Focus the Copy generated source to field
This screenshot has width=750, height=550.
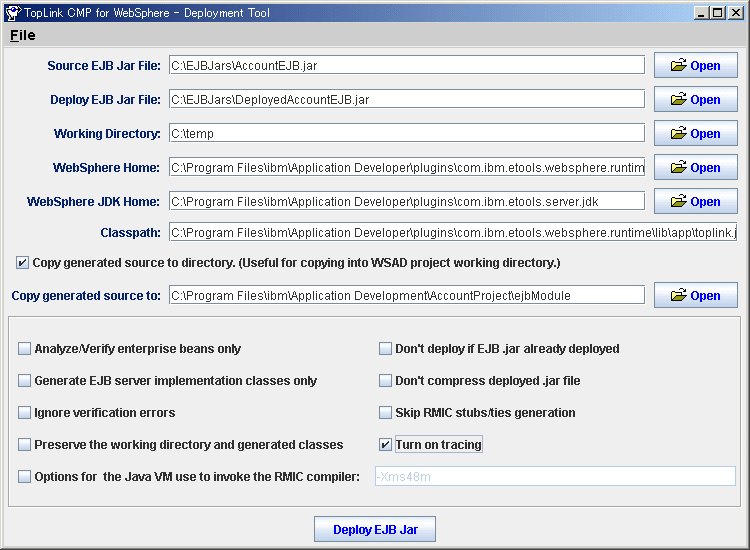pos(407,295)
